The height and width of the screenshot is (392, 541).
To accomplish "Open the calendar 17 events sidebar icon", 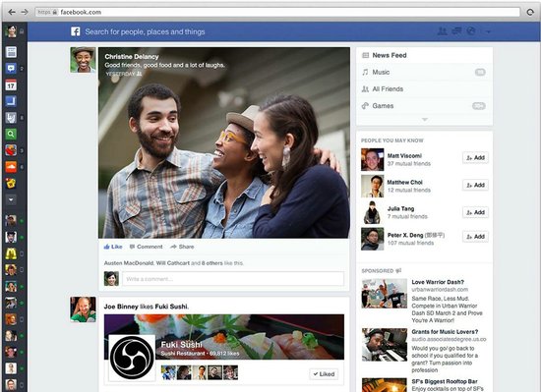I will pyautogui.click(x=11, y=84).
